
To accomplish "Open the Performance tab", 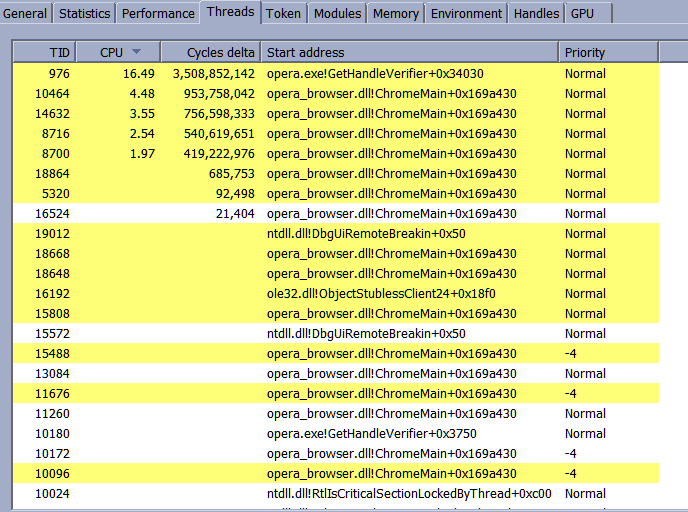I will (x=158, y=14).
